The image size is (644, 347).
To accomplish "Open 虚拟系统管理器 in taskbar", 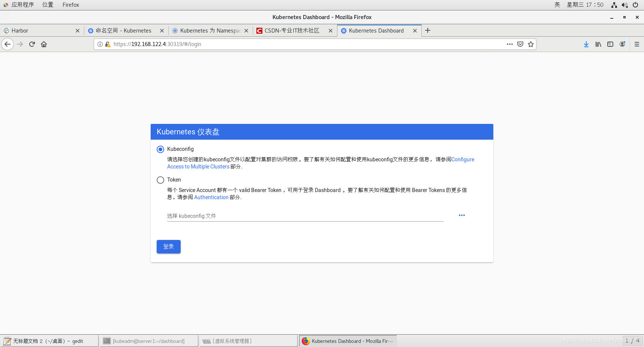I will tap(249, 341).
